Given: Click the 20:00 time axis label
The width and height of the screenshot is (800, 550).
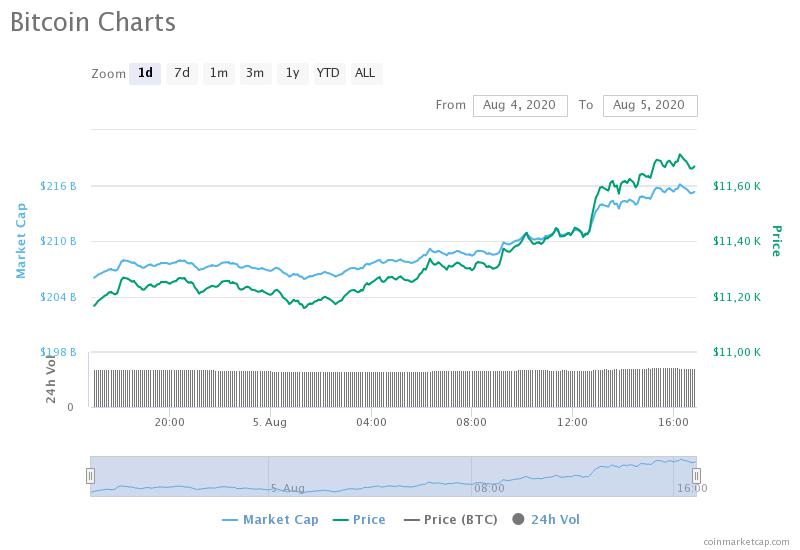Looking at the screenshot, I should (169, 422).
